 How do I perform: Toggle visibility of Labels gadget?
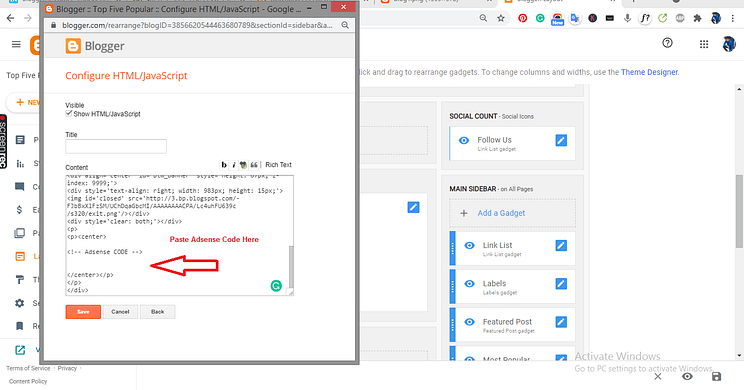[469, 284]
